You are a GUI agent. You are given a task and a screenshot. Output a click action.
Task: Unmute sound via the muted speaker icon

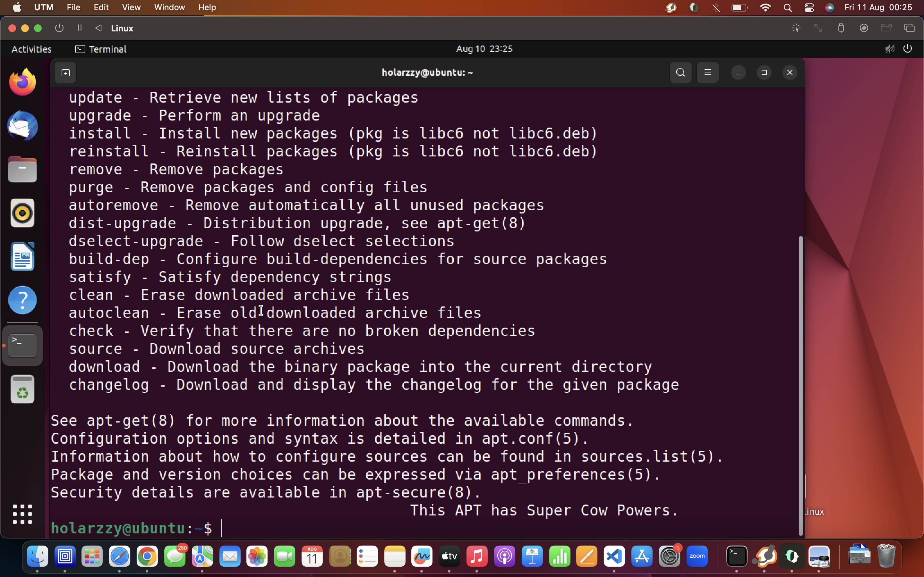[889, 48]
